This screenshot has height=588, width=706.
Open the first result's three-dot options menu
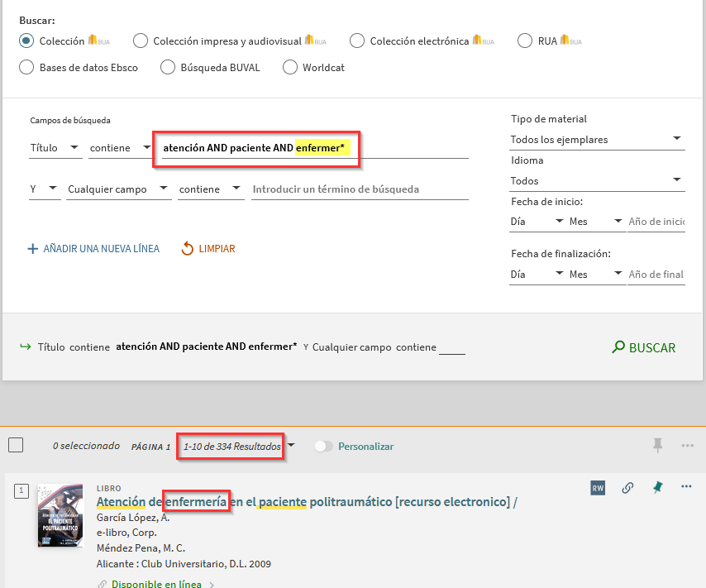click(686, 486)
